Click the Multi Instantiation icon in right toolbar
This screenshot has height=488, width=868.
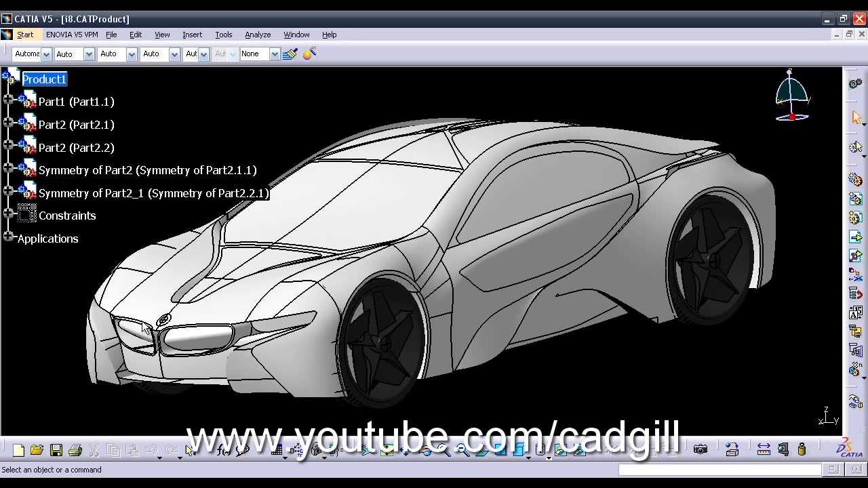(855, 369)
